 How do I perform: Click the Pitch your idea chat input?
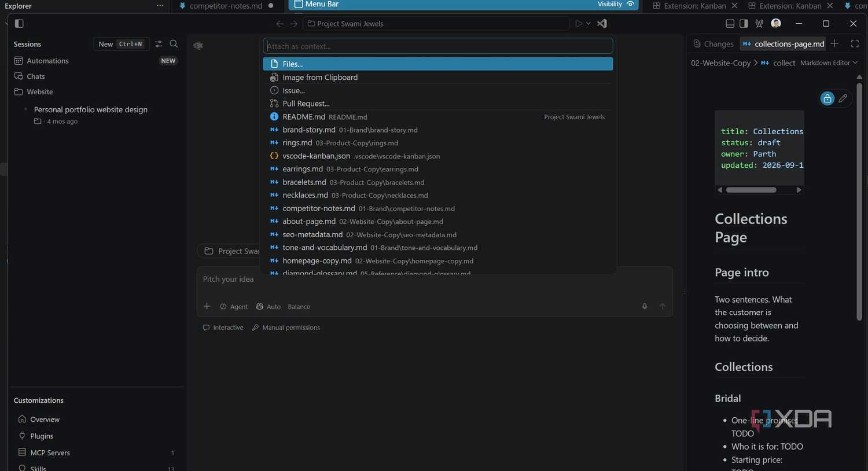tap(434, 279)
